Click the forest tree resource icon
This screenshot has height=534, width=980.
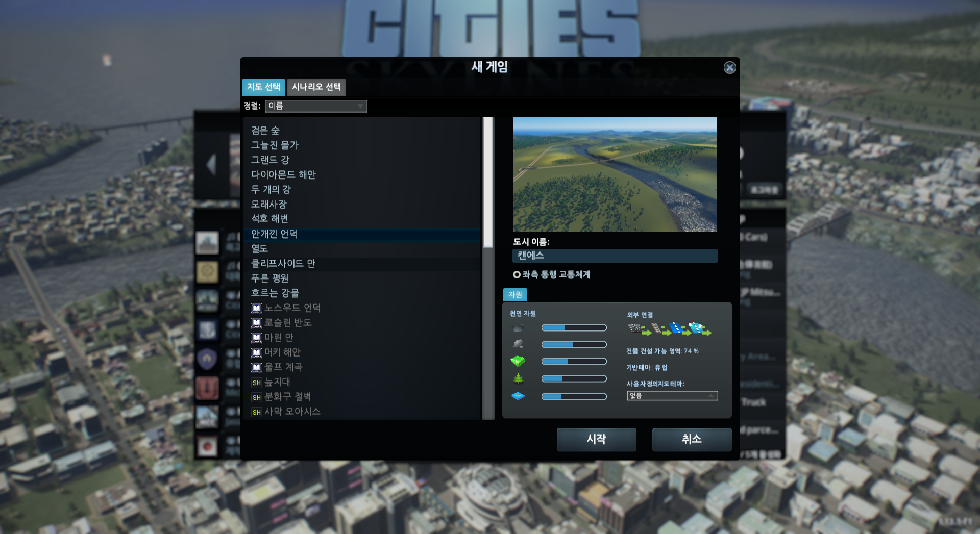coord(518,378)
